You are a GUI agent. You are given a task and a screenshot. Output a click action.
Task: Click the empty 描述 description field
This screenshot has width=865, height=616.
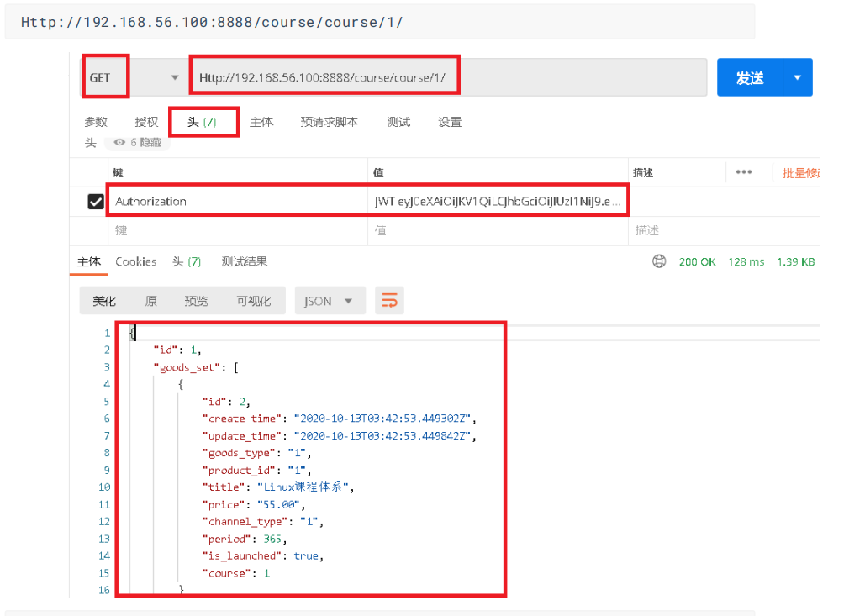[723, 230]
